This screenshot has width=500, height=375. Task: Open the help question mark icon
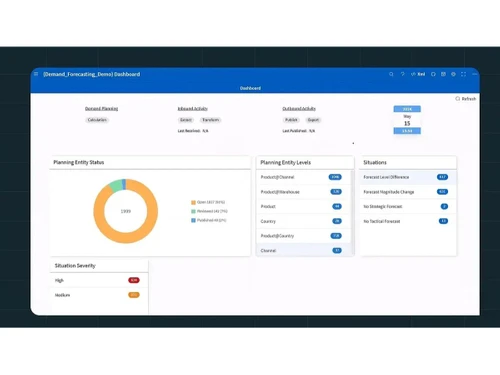[x=402, y=74]
